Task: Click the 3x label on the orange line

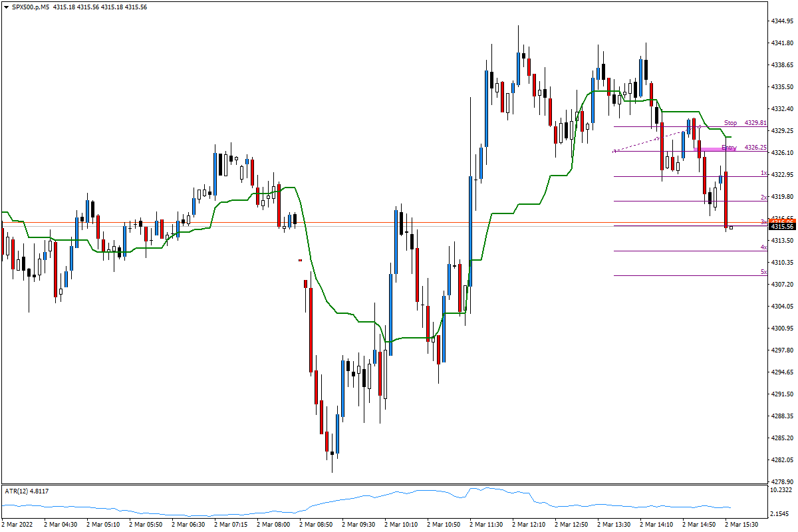Action: tap(763, 223)
